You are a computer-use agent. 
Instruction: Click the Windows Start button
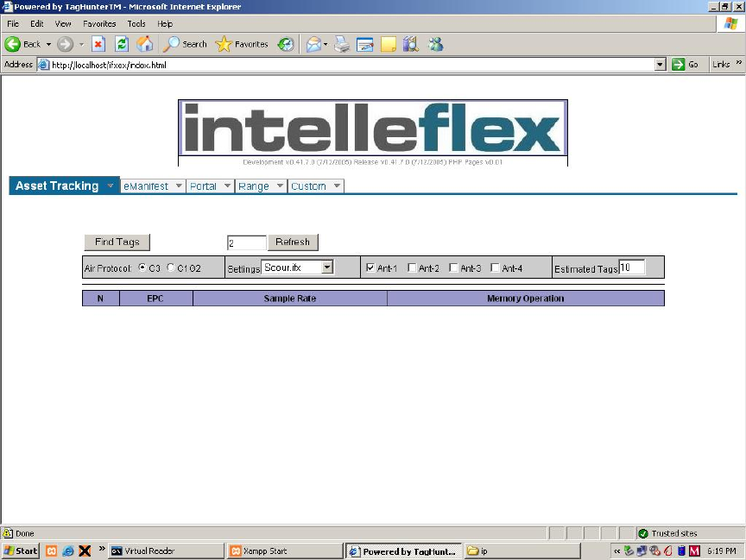21,551
